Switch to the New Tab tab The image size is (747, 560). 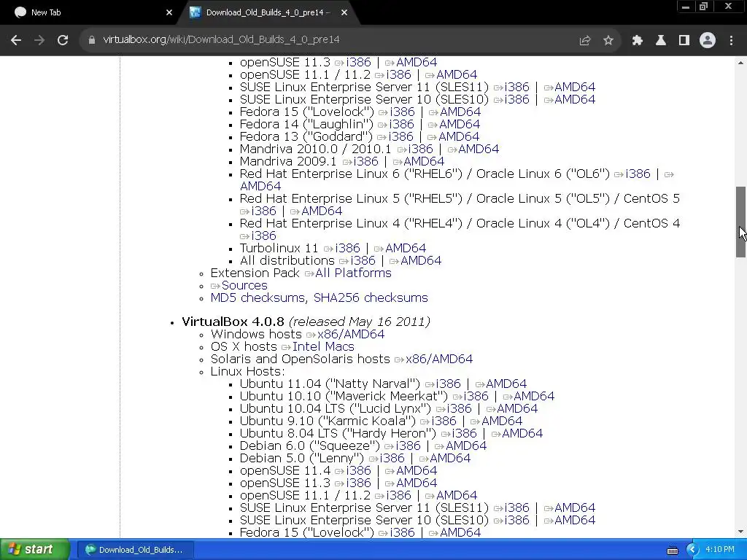90,13
